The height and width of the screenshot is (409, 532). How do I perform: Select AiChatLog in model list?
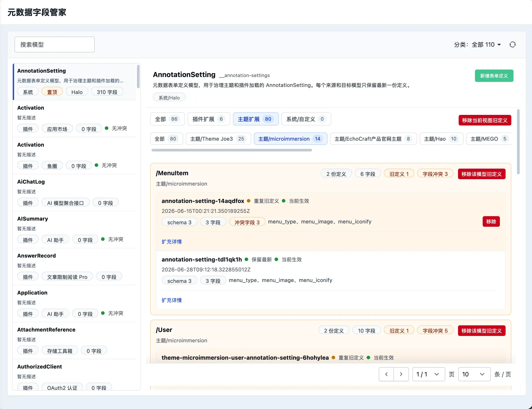coord(74,193)
